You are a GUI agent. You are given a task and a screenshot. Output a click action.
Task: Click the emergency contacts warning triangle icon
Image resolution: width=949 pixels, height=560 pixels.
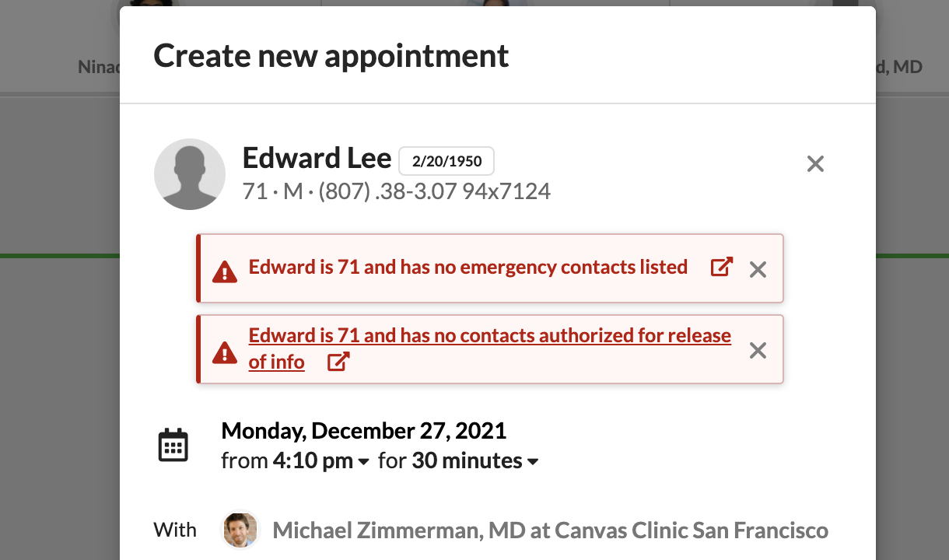[225, 271]
